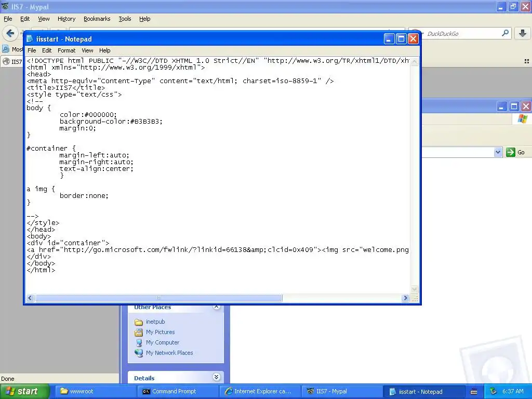The width and height of the screenshot is (532, 399).
Task: Click keyboard icon in system tray
Action: (474, 392)
